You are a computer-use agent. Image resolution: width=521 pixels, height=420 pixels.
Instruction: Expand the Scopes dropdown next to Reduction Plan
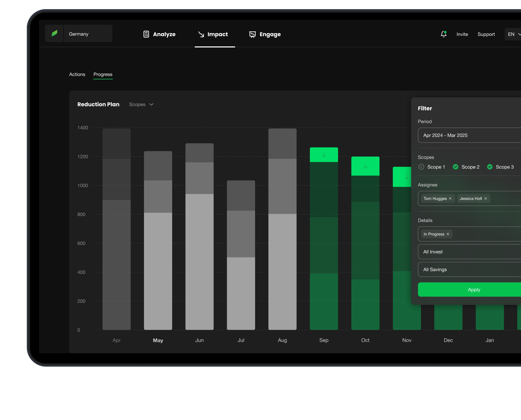[x=141, y=105]
